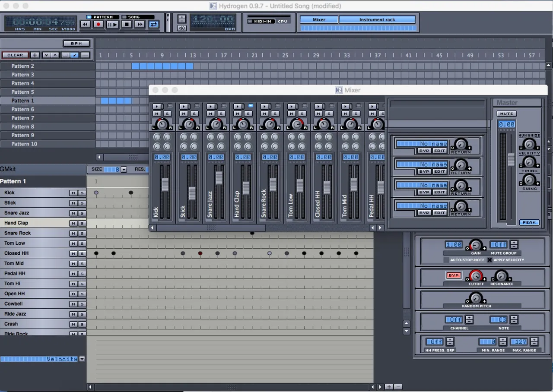Add a new pattern with plus button
The image size is (553, 392).
pos(35,55)
